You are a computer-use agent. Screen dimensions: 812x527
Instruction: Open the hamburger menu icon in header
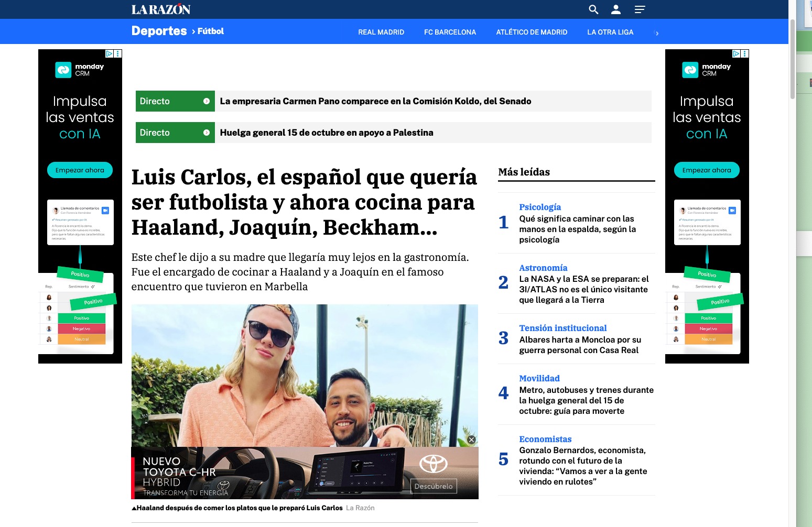(640, 9)
